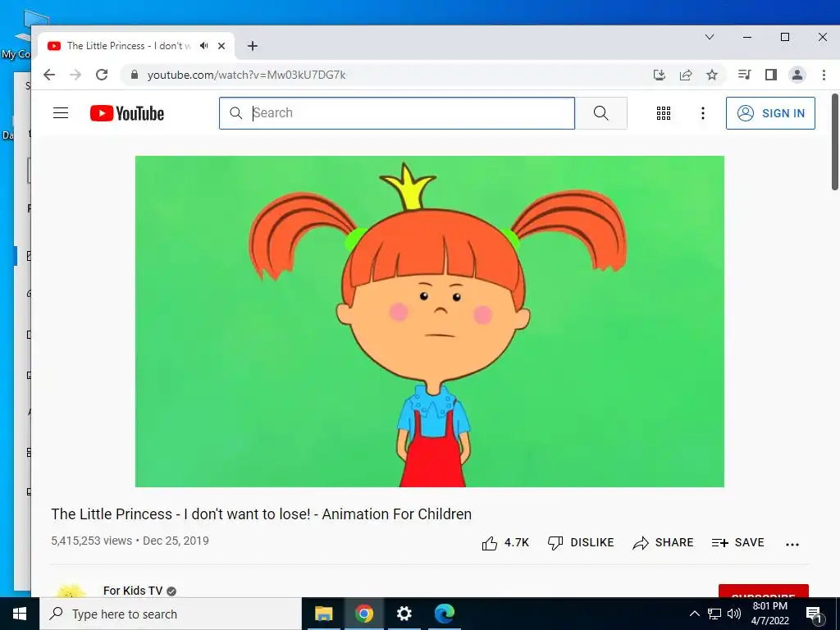
Task: Click the volume tray icon
Action: pyautogui.click(x=734, y=614)
